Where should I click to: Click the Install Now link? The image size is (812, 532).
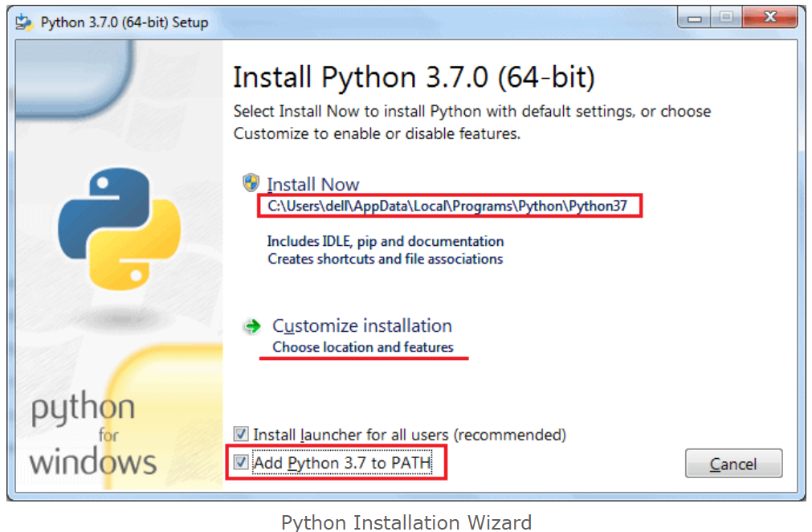[x=312, y=184]
